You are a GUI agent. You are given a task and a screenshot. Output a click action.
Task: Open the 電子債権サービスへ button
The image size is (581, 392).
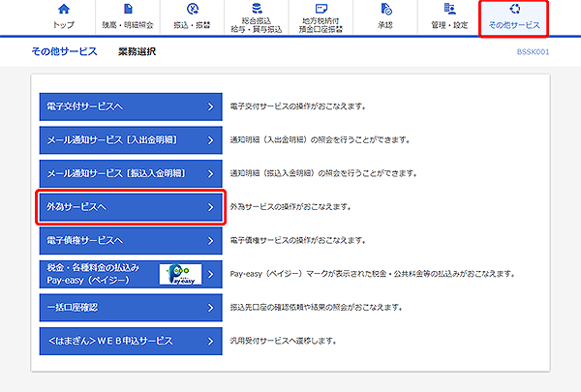(x=131, y=240)
